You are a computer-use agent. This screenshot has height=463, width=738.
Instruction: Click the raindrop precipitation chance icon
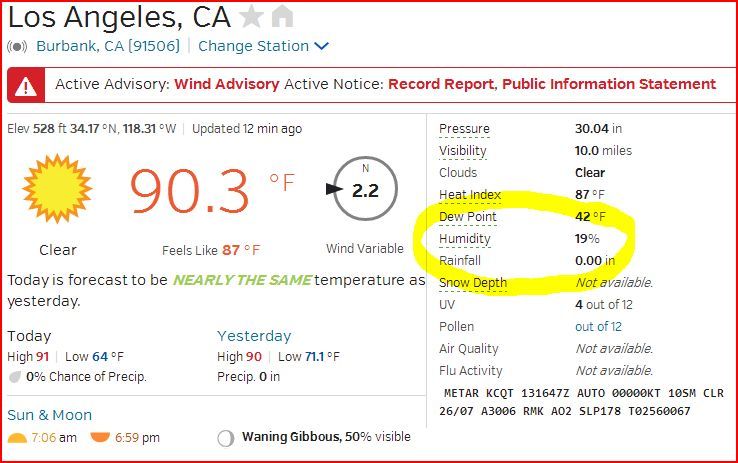(x=15, y=377)
